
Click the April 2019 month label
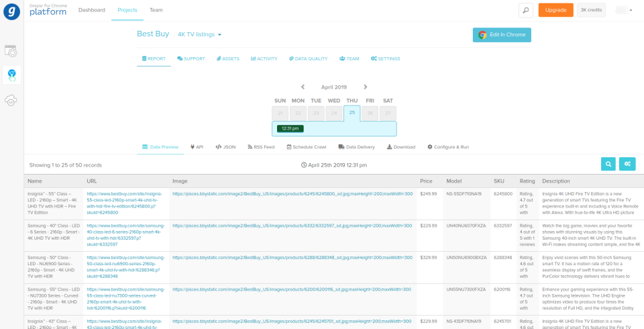click(334, 87)
